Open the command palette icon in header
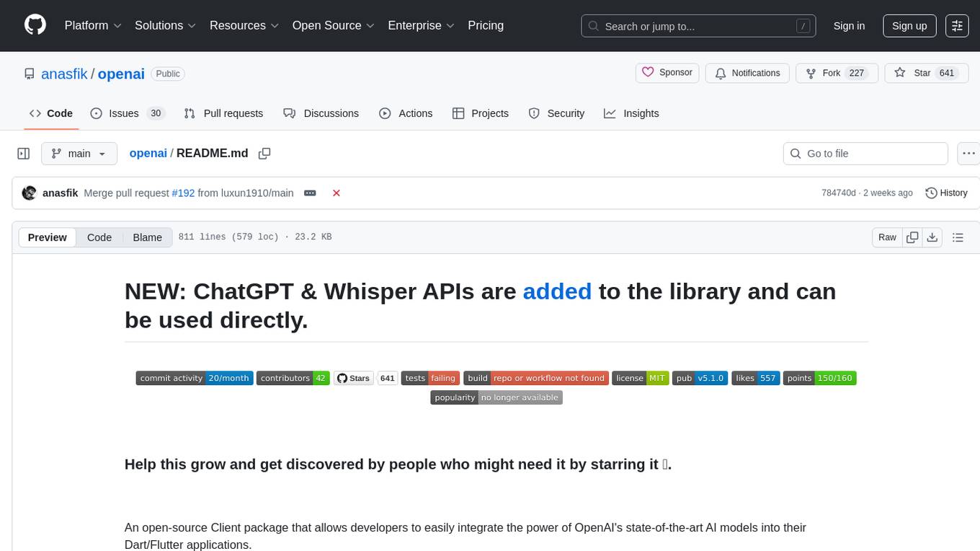Screen dimensions: 980x551 pos(957,25)
